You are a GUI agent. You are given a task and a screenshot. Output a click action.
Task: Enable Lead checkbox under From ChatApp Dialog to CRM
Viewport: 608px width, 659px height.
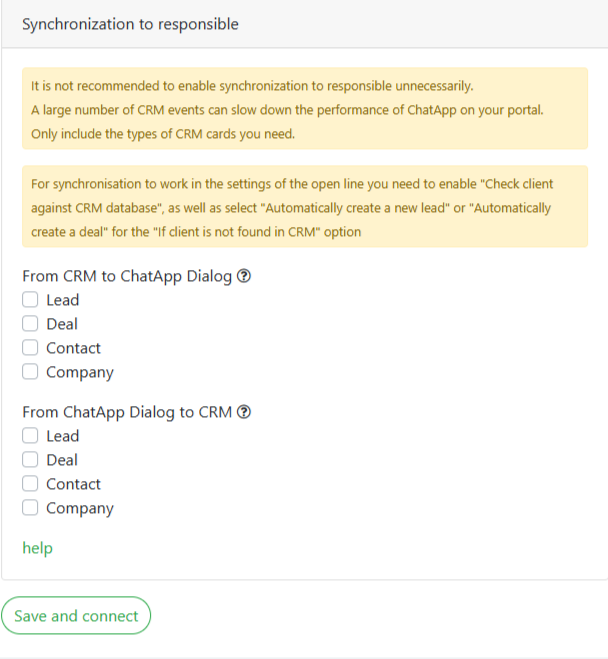tap(31, 436)
